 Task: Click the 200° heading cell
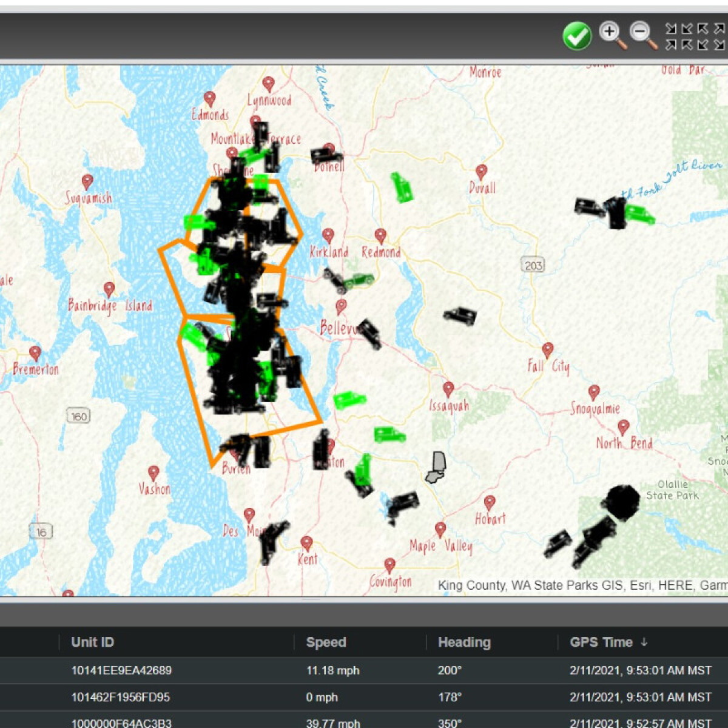[450, 670]
